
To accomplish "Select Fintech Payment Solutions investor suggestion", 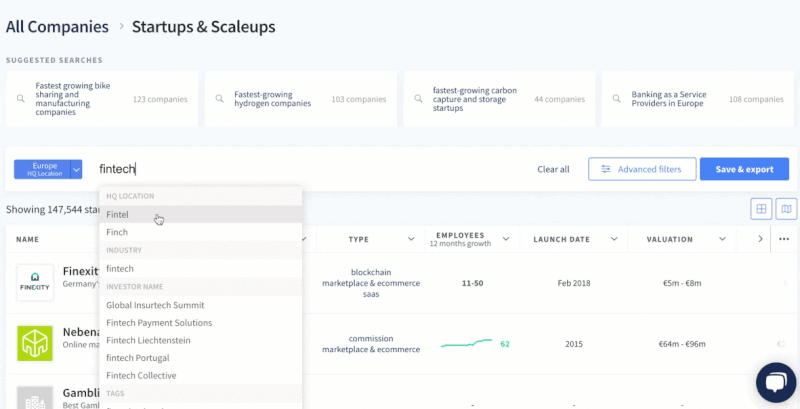I will (201, 323).
